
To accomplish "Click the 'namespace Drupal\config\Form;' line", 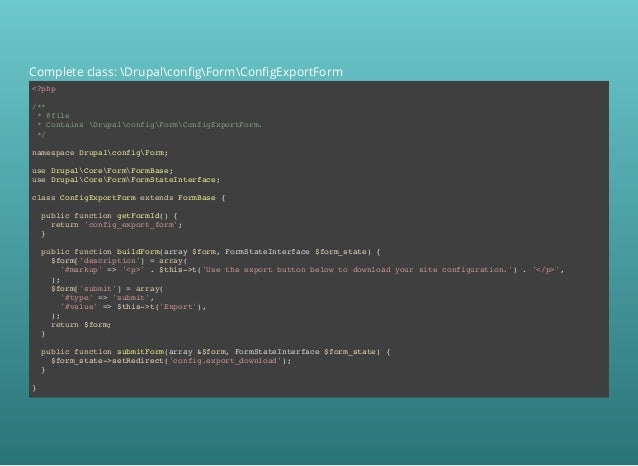I will point(100,153).
